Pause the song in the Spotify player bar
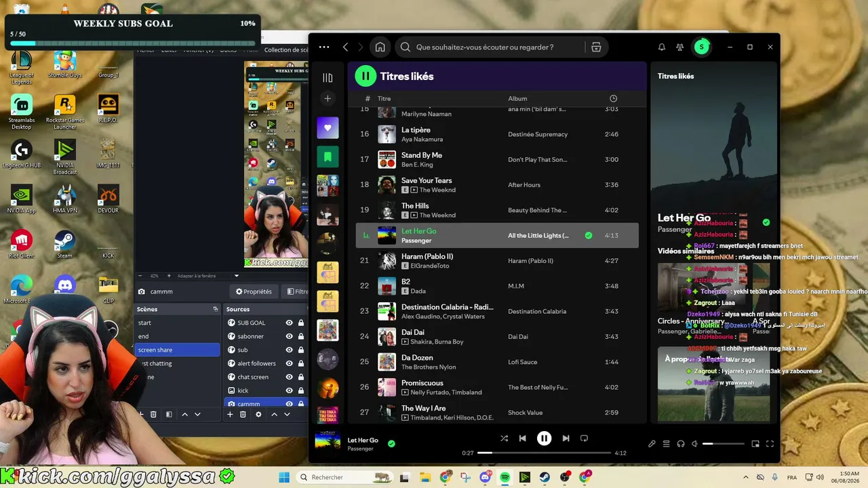The image size is (868, 488). [544, 439]
